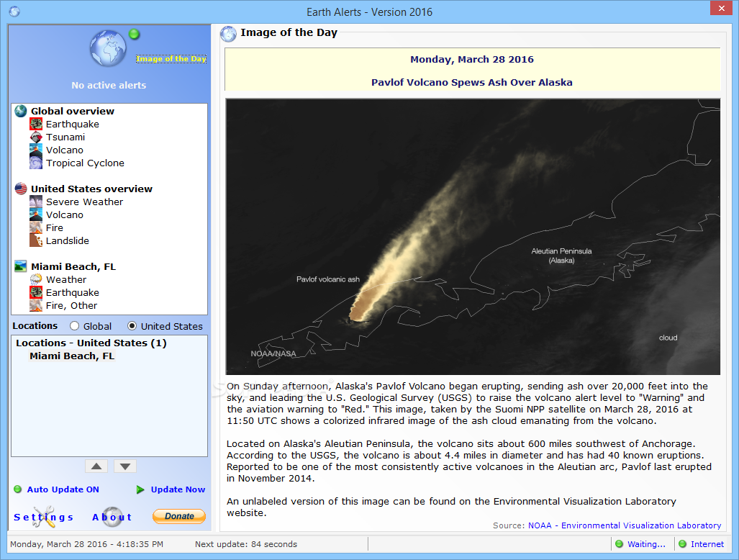The image size is (739, 560).
Task: Click the Volcano icon under Global overview
Action: coord(36,150)
